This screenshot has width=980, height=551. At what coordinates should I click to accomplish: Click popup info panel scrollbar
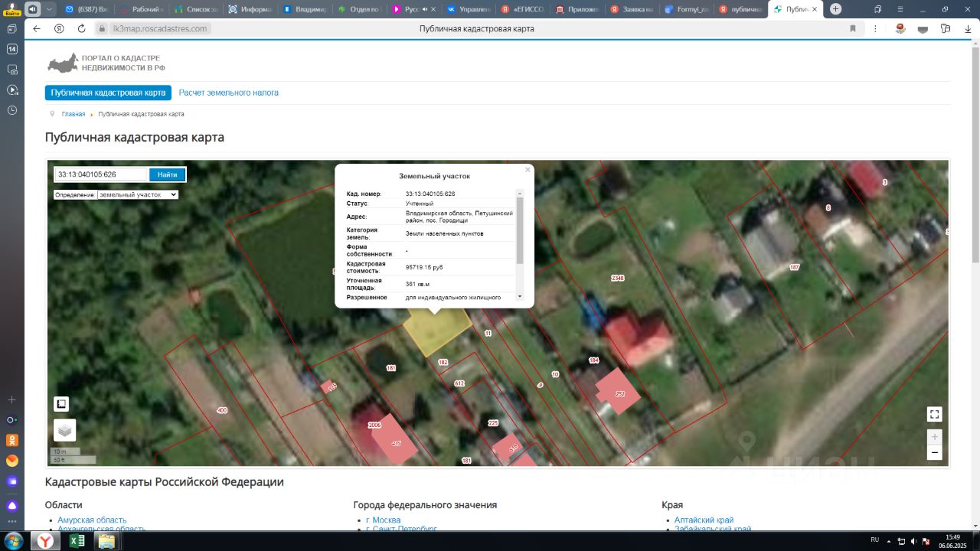coord(520,230)
